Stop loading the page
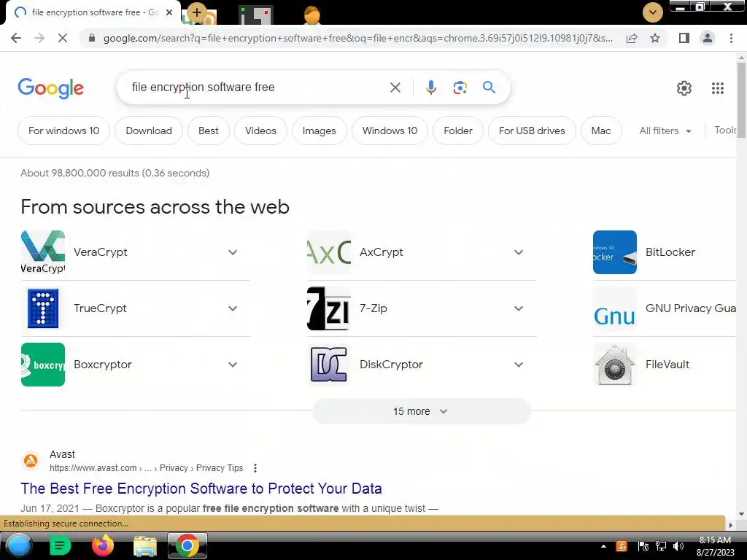 point(63,38)
